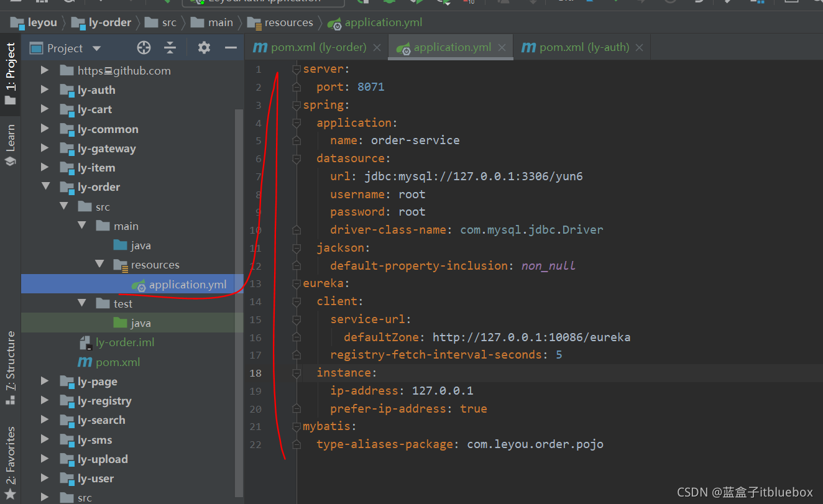Image resolution: width=823 pixels, height=504 pixels.
Task: Click the locate-in-project crosshair icon
Action: (144, 48)
